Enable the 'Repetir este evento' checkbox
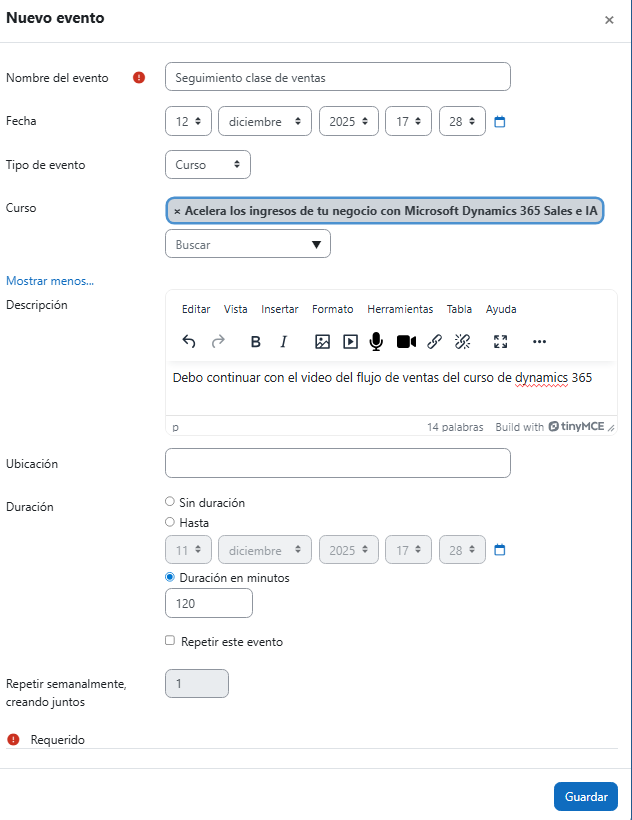 pyautogui.click(x=170, y=641)
